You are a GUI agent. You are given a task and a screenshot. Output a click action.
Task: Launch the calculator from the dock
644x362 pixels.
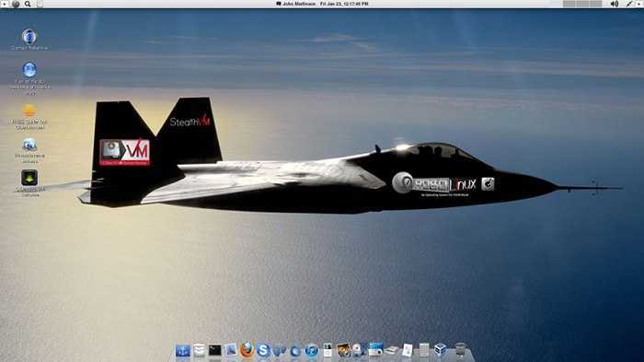(424, 350)
